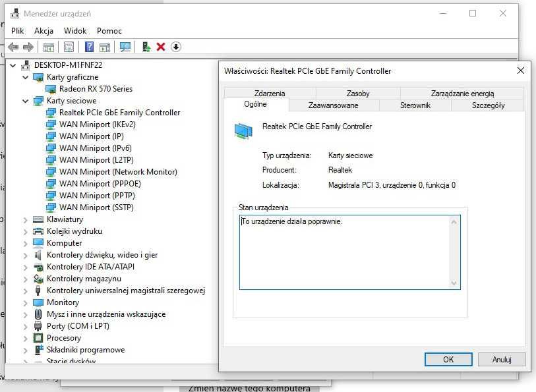Expand Procesory category
The width and height of the screenshot is (536, 392).
25,339
